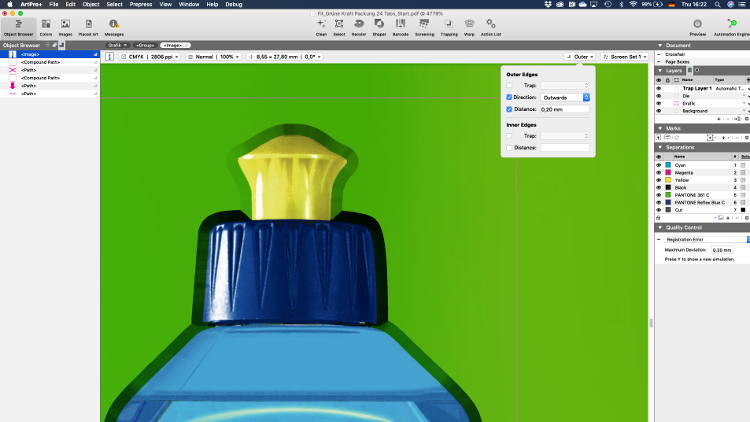This screenshot has height=422, width=750.
Task: Open the Normal 100% blend dropdown
Action: pos(213,56)
